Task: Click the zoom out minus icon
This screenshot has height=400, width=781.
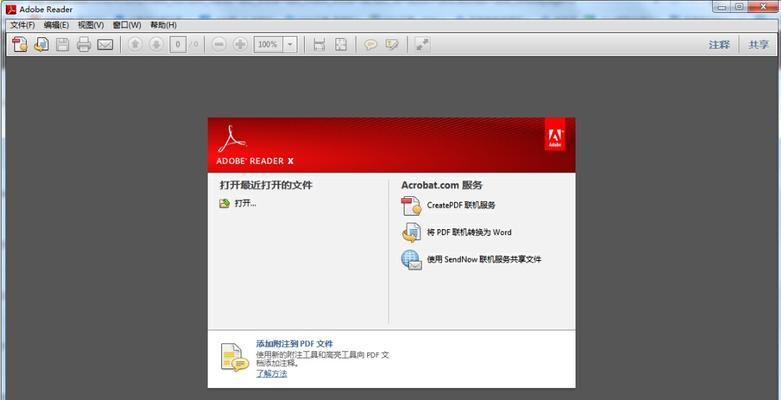Action: coord(219,44)
